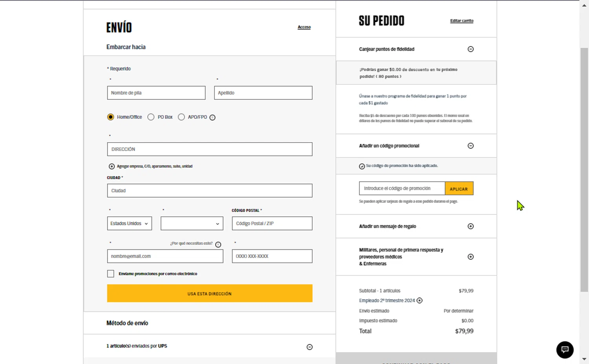This screenshot has width=589, height=364.
Task: Expand the Militares, personal de primera respuesta section
Action: (470, 257)
